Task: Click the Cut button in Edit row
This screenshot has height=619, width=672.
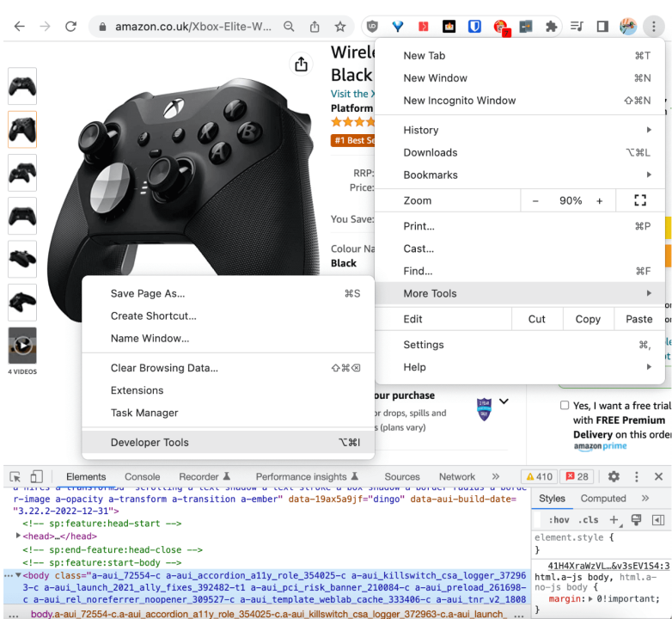Action: coord(537,319)
